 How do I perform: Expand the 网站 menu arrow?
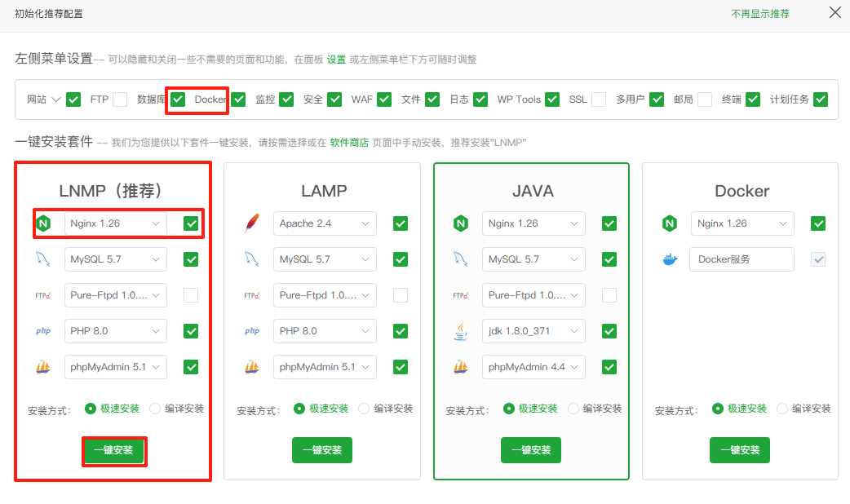click(56, 99)
